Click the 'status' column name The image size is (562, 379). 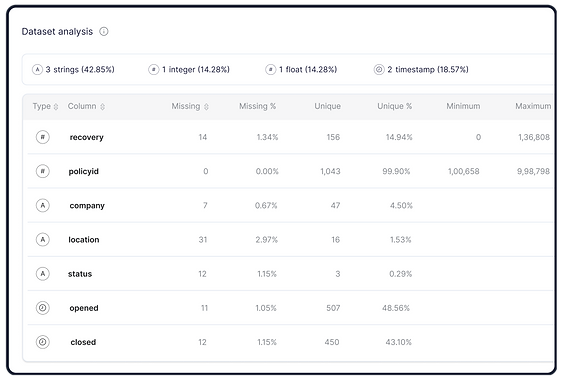(x=80, y=274)
